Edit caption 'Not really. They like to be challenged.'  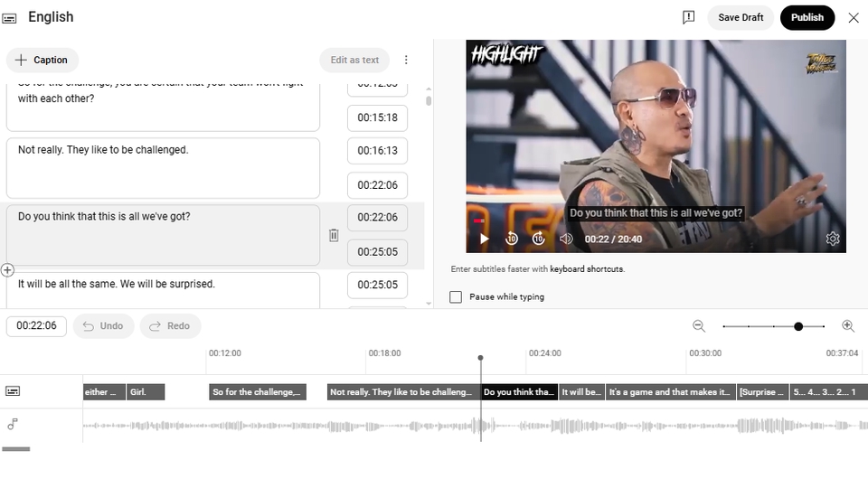[163, 167]
